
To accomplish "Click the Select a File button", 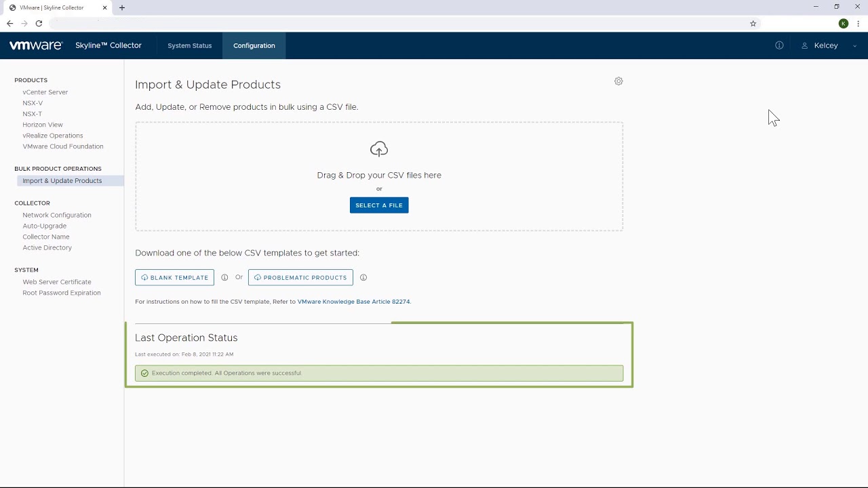I will (x=379, y=205).
